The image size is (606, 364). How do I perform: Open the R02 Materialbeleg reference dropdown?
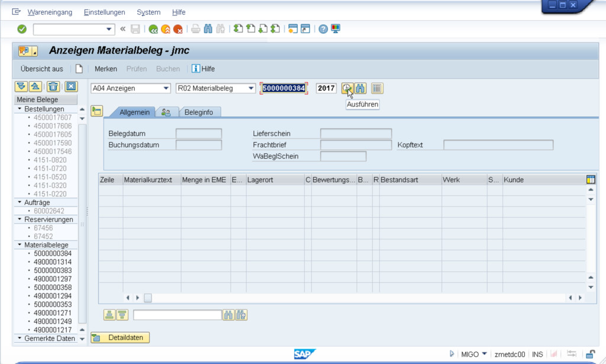pyautogui.click(x=252, y=88)
